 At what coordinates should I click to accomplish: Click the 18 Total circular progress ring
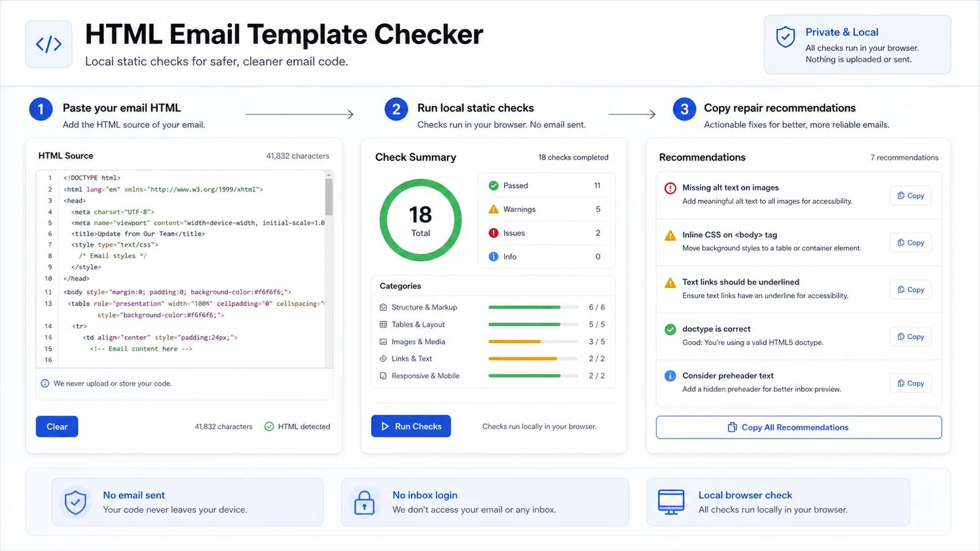(421, 220)
